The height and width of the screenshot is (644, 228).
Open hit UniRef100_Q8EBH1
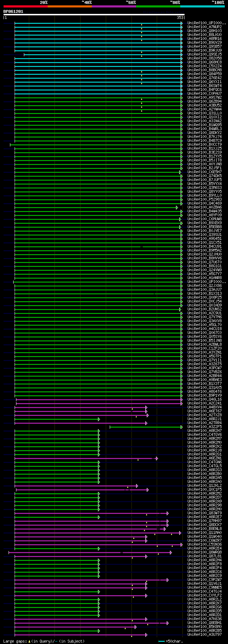204,623
